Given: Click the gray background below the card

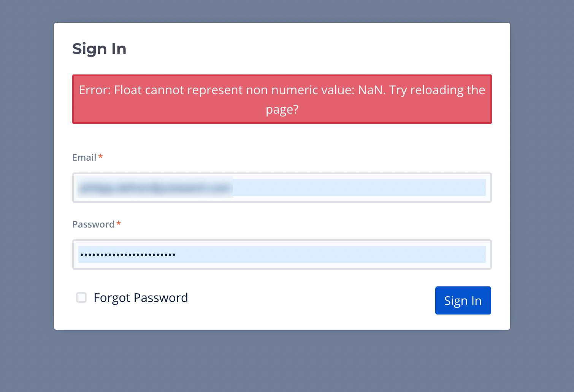Looking at the screenshot, I should point(282,361).
